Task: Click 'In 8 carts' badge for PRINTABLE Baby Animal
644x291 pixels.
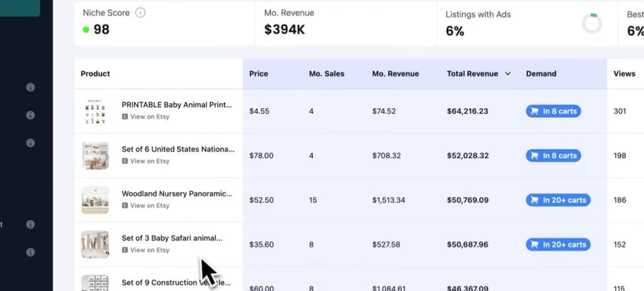Action: 553,111
